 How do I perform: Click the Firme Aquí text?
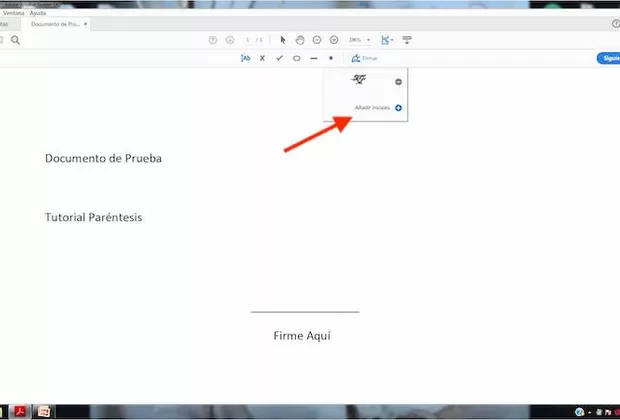pos(302,336)
